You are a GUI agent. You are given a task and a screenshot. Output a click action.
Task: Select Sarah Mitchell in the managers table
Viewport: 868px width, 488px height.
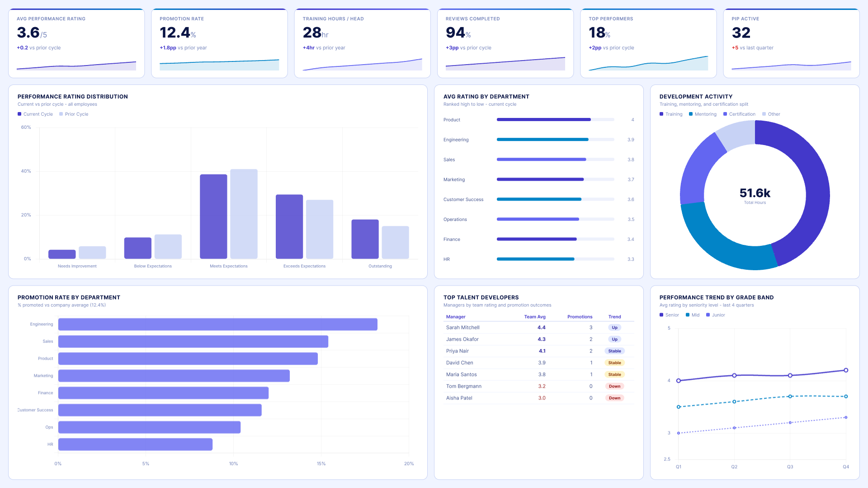539,328
